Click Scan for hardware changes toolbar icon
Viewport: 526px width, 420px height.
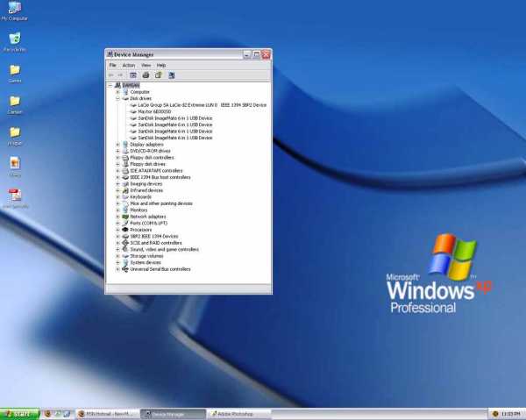[172, 75]
